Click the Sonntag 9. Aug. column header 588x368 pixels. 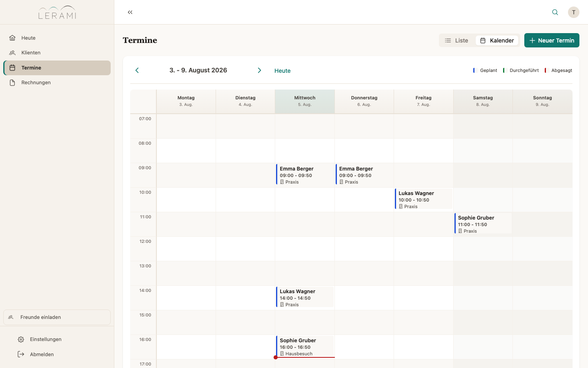(542, 101)
